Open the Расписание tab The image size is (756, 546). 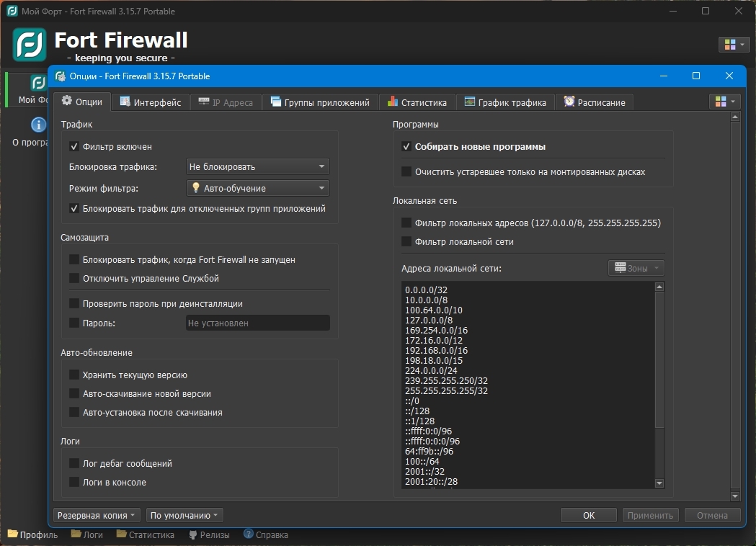[x=595, y=102]
